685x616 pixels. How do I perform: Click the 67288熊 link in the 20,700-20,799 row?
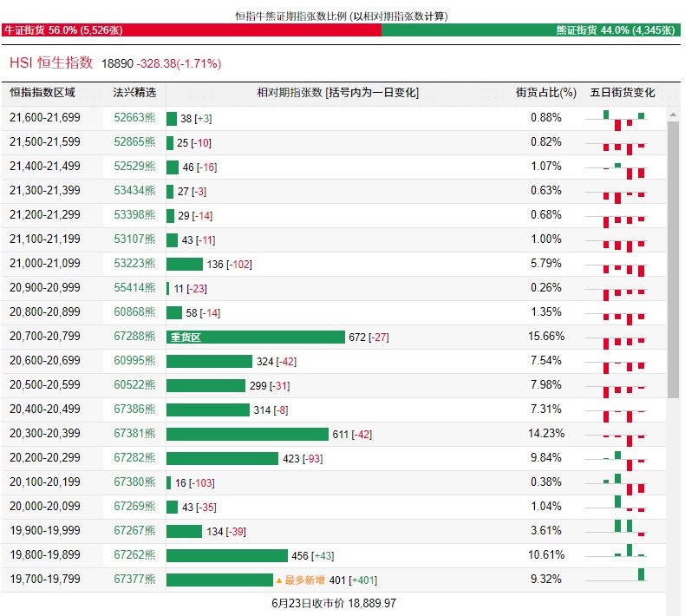(x=134, y=337)
